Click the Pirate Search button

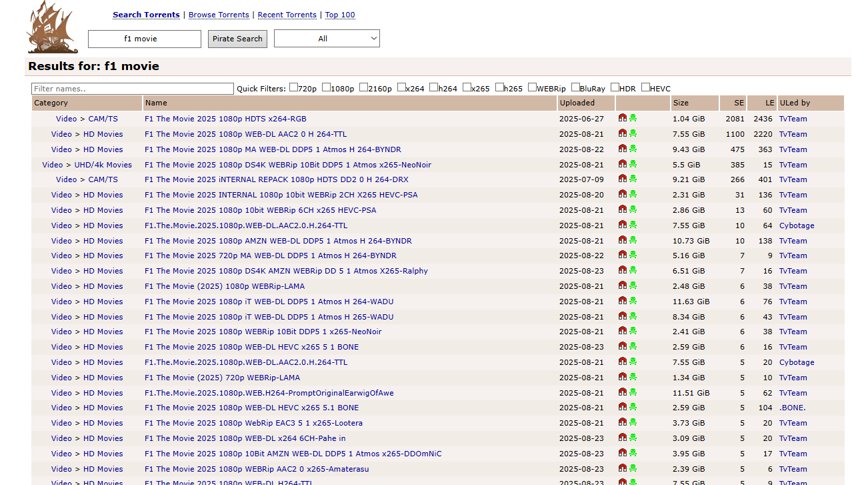237,39
